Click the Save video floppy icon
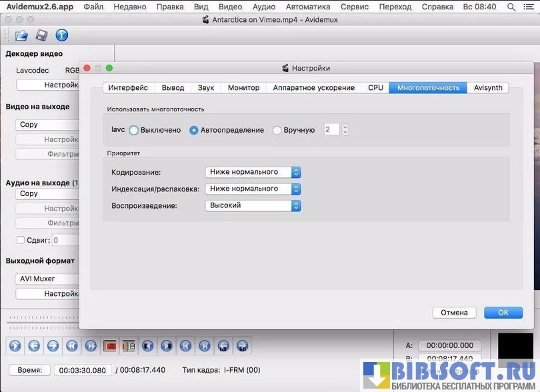This screenshot has width=540, height=392. (x=41, y=35)
